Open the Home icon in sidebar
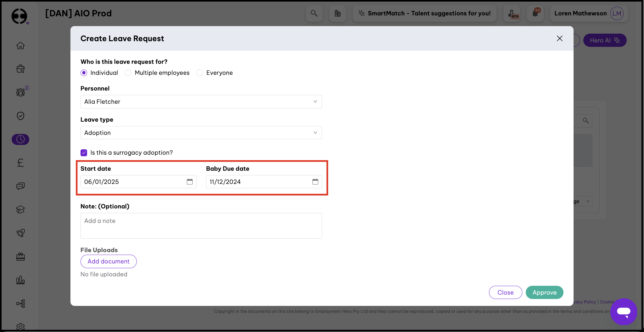 pyautogui.click(x=20, y=46)
